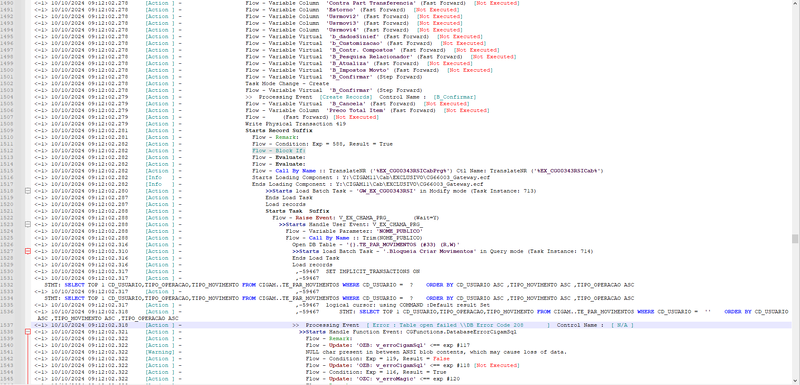Screen dimensions: 800x385
Task: Click 'NOME_PUBLICO' variable parameter on line 1524
Action: (398, 231)
